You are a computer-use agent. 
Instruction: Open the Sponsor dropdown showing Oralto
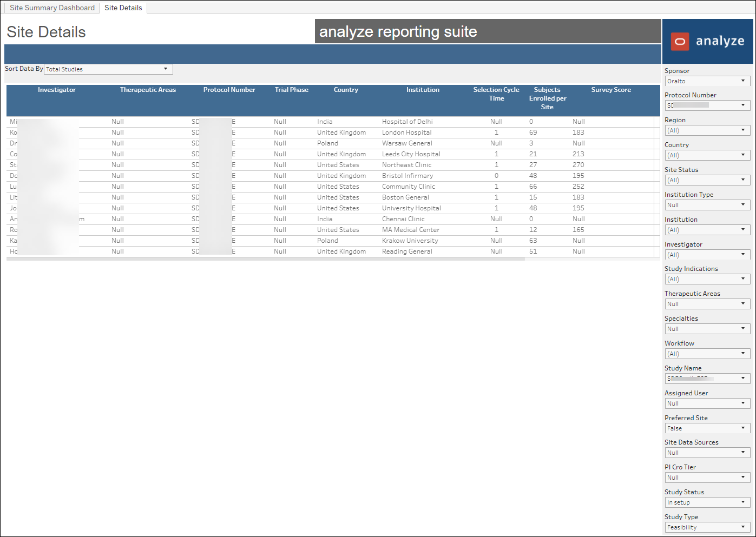(707, 81)
